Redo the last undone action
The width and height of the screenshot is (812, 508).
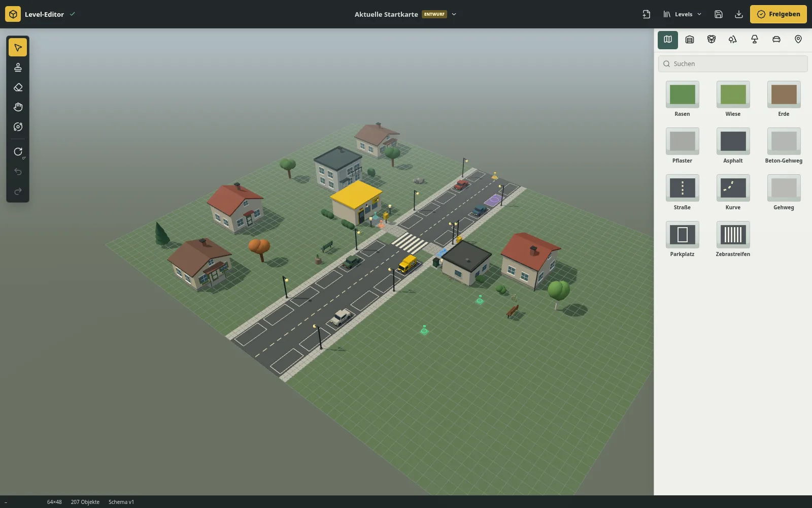coord(18,191)
